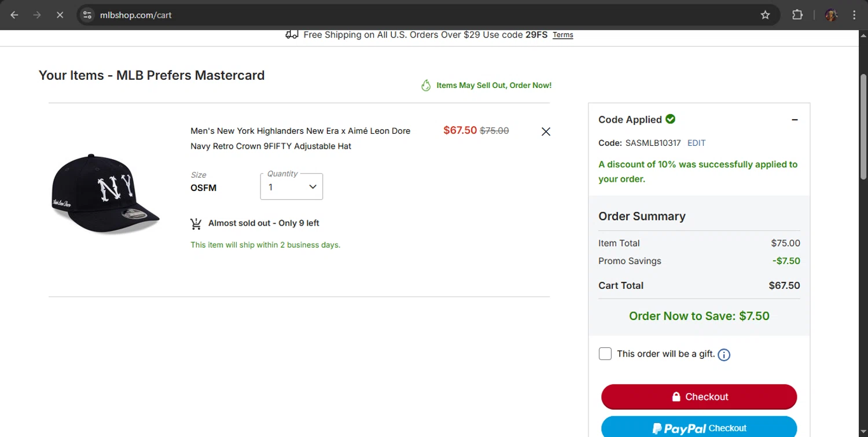Click the 10% discount success message

698,171
